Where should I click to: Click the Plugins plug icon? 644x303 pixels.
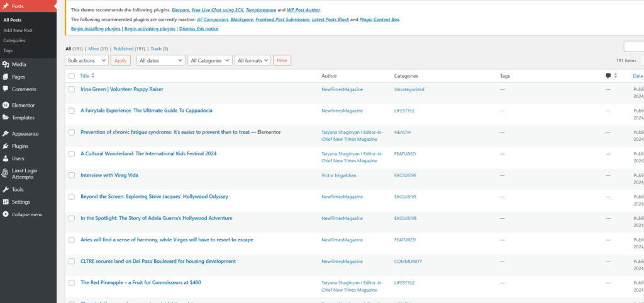[6, 146]
